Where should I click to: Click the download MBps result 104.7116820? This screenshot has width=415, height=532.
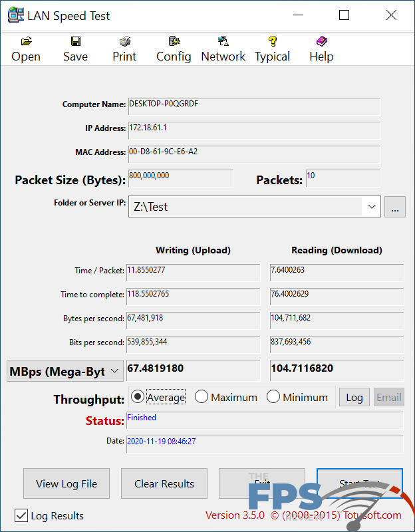pos(337,370)
